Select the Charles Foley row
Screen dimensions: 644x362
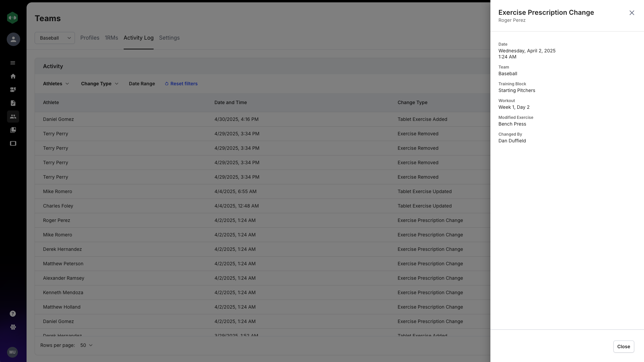coord(263,206)
